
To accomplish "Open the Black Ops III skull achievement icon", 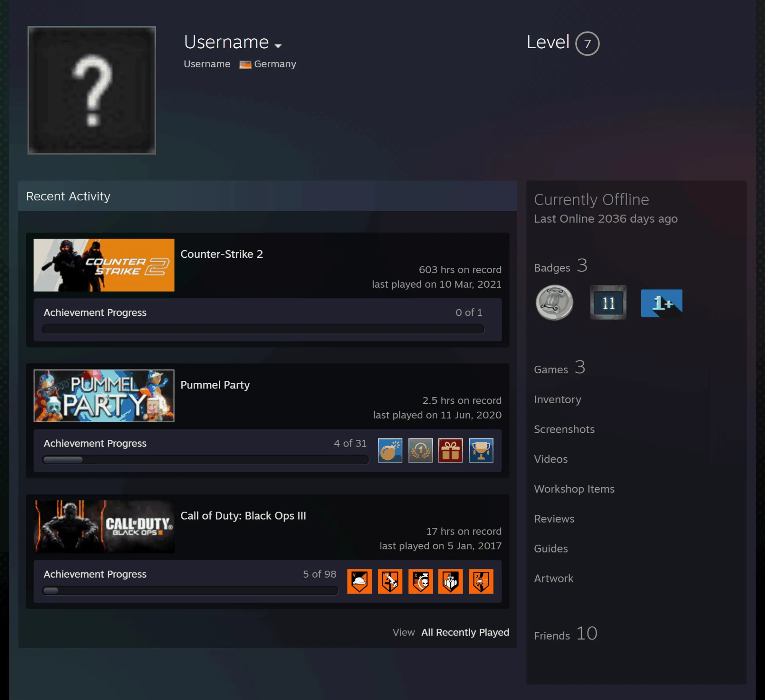I will pyautogui.click(x=420, y=581).
